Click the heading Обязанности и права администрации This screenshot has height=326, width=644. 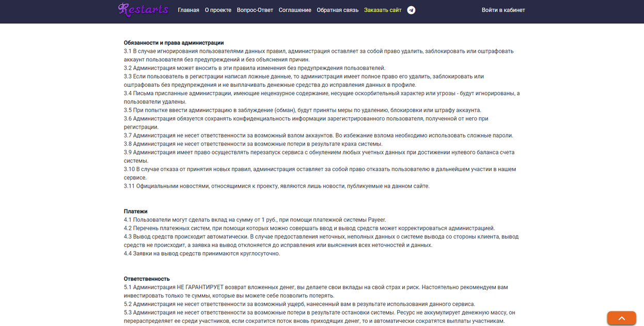click(x=174, y=43)
